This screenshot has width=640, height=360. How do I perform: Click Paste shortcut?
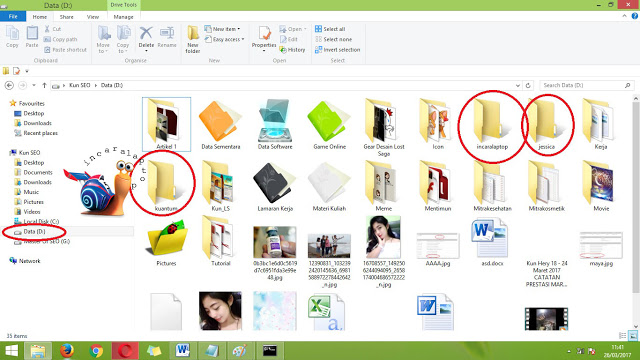(x=65, y=50)
